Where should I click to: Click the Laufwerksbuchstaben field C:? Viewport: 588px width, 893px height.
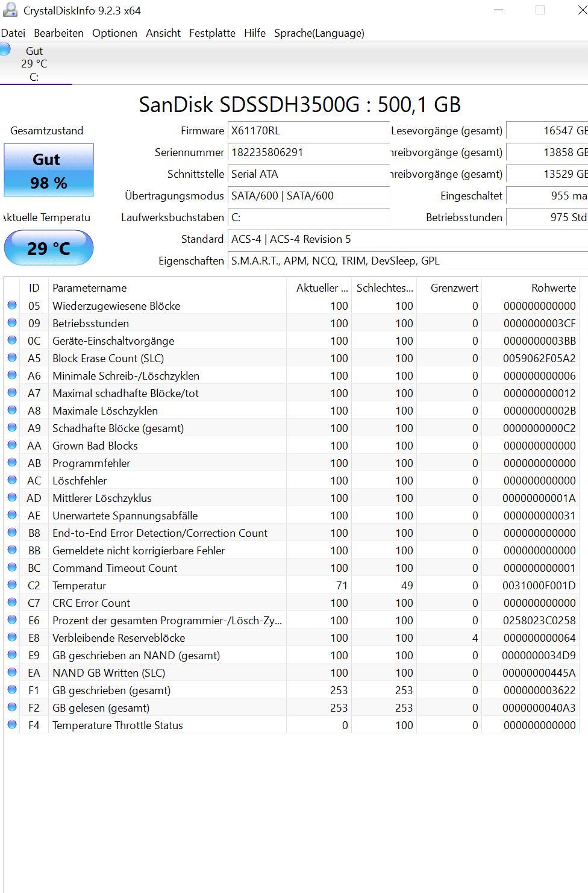308,218
